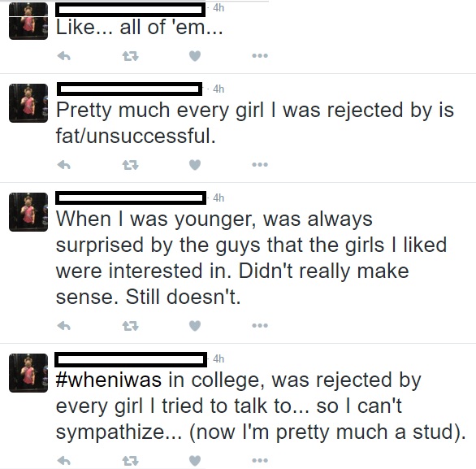This screenshot has height=469, width=476.
Task: Reply to the #wheniwas college tweet
Action: coord(64,461)
